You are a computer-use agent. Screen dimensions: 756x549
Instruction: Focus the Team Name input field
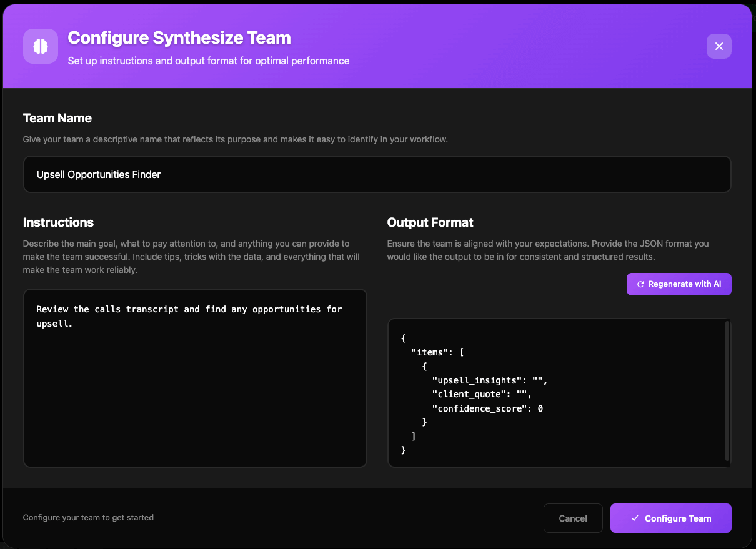click(377, 174)
